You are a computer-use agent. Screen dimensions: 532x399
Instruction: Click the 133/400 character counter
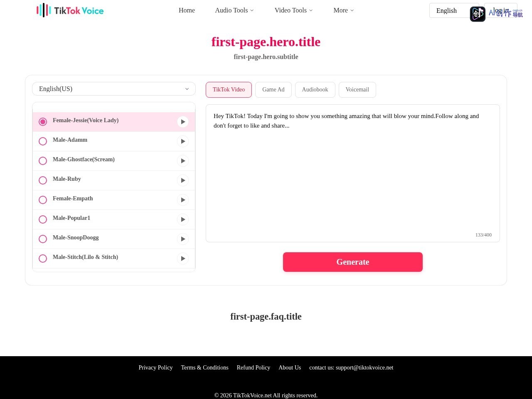[483, 235]
